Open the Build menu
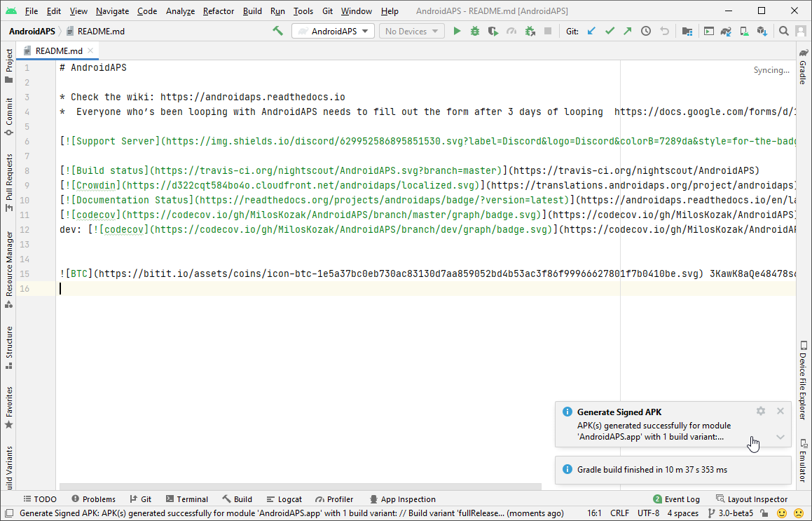This screenshot has height=521, width=812. coord(252,11)
